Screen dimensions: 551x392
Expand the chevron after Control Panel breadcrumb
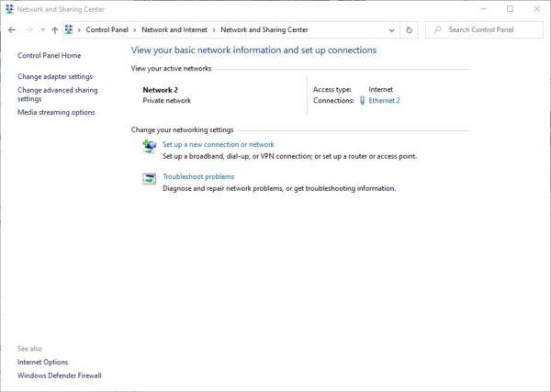(135, 30)
